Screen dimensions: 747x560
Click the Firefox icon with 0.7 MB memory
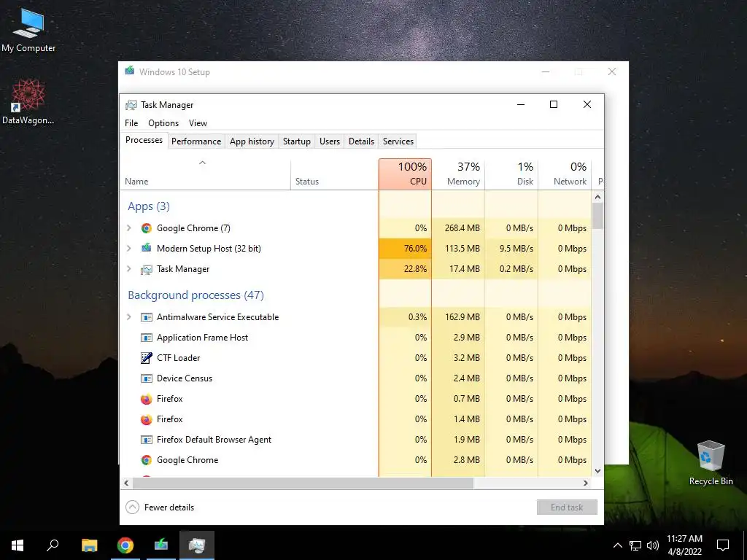point(146,399)
